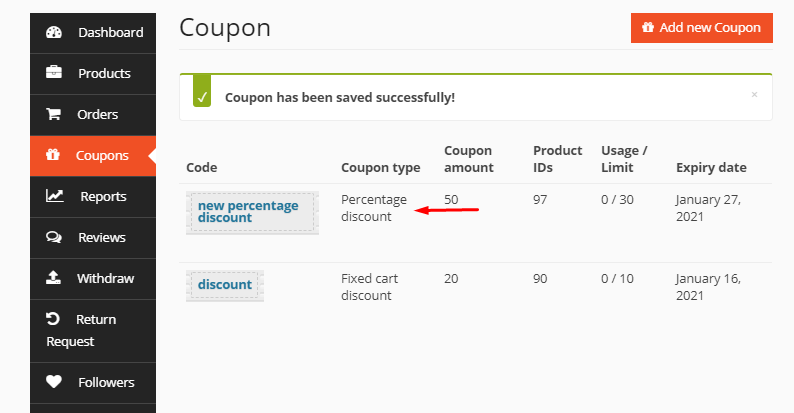Click the Expiry date column header
Image resolution: width=794 pixels, height=413 pixels.
point(710,167)
